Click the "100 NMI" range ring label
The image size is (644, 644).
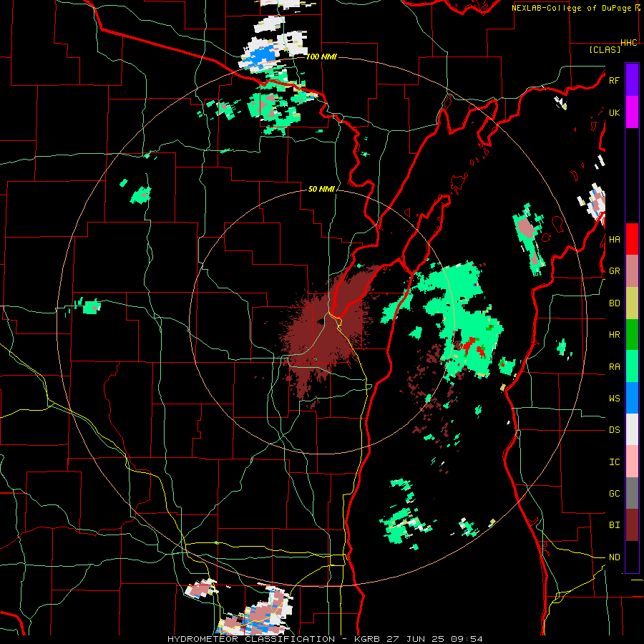321,57
